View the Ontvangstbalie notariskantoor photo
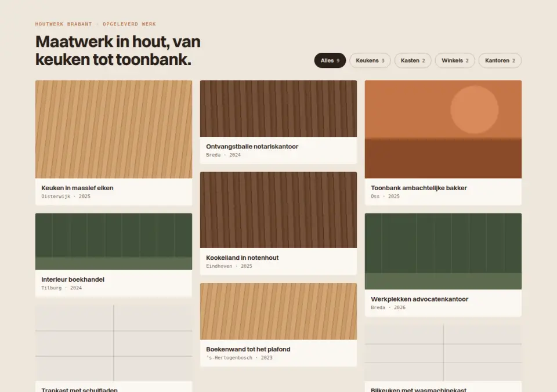Screen dimensions: 557x392 click(x=278, y=108)
